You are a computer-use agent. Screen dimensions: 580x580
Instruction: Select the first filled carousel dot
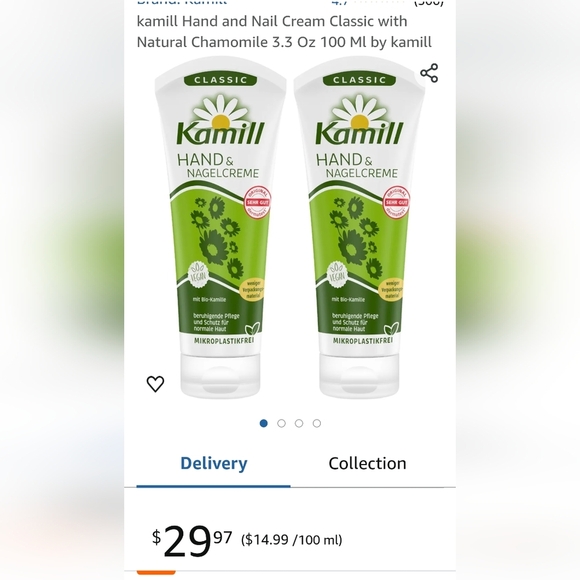(263, 423)
